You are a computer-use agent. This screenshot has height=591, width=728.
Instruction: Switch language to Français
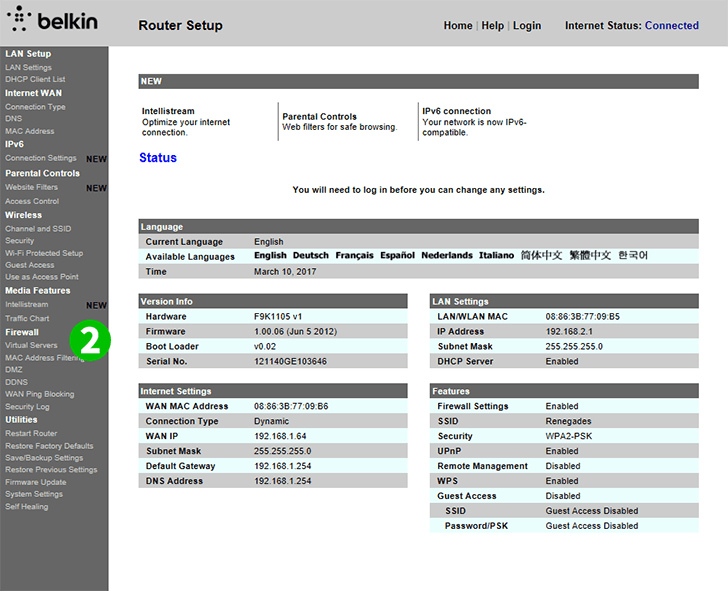354,255
